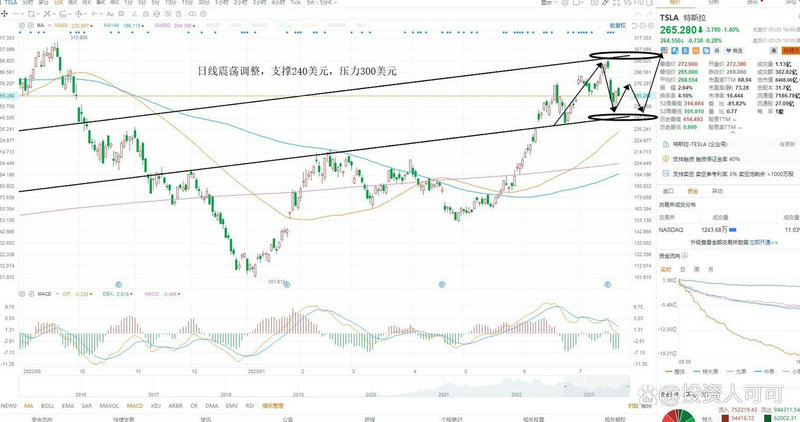This screenshot has width=800, height=422.
Task: Expand the line tool dropdown arrow
Action: coord(22,14)
